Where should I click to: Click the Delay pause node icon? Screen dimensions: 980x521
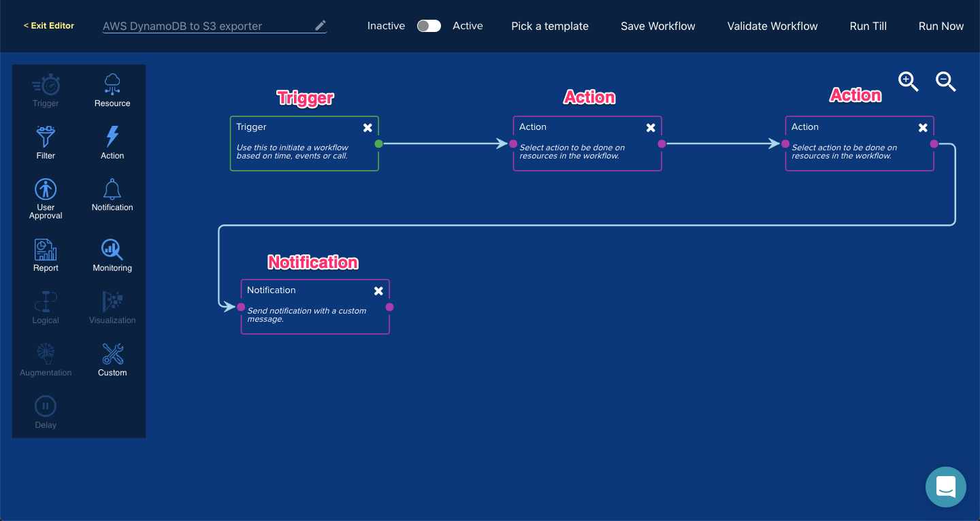46,407
